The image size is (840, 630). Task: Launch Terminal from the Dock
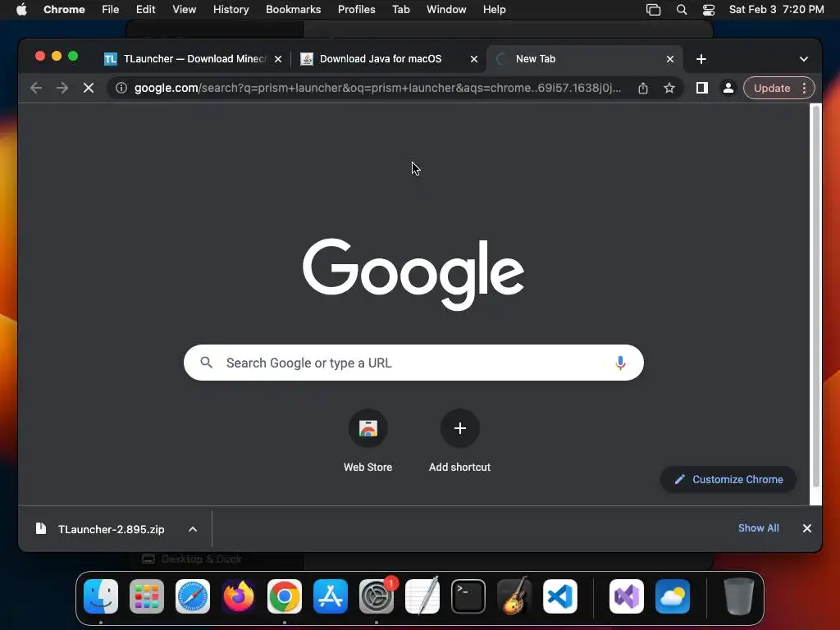click(468, 596)
